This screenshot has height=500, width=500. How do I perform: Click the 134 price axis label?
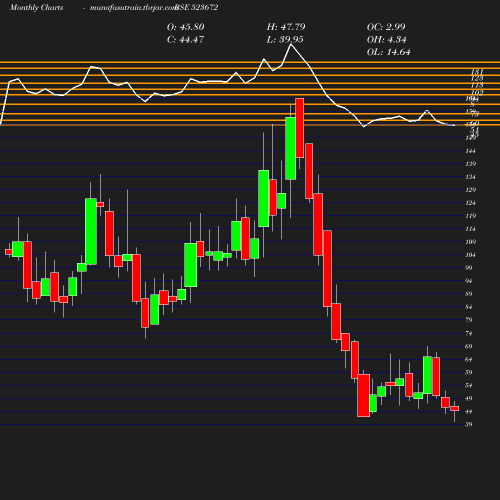tap(470, 177)
